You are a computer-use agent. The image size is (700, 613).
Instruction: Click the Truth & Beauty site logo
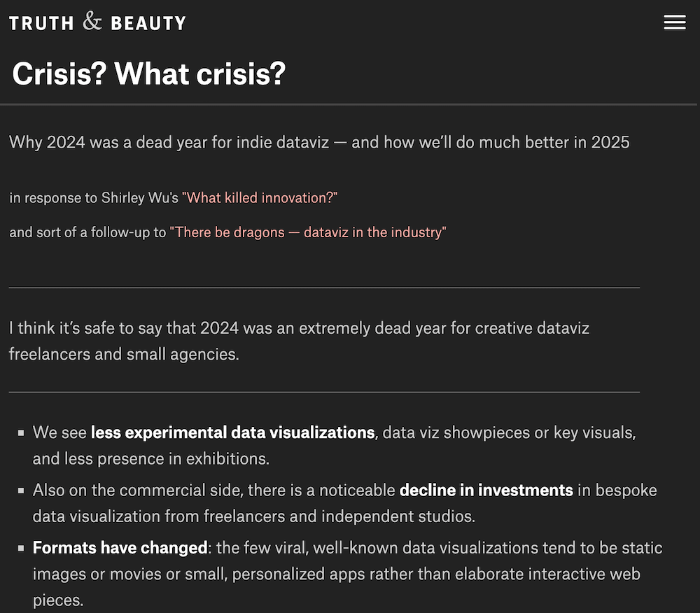click(97, 22)
